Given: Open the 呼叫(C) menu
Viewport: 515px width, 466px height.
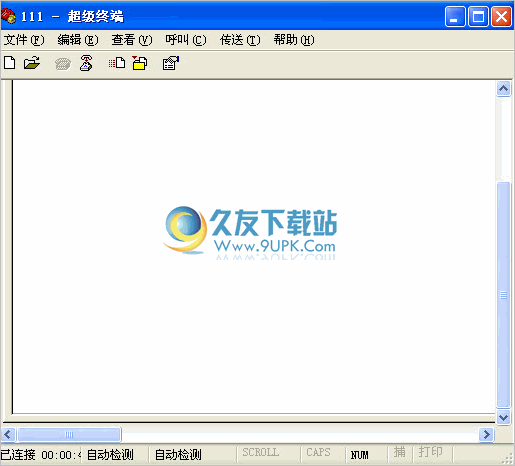Looking at the screenshot, I should pyautogui.click(x=186, y=40).
